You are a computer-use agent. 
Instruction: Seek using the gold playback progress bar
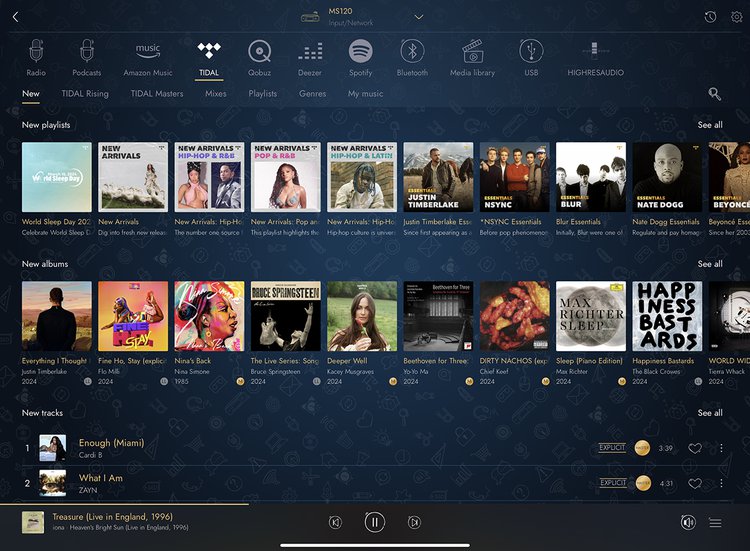tap(124, 504)
